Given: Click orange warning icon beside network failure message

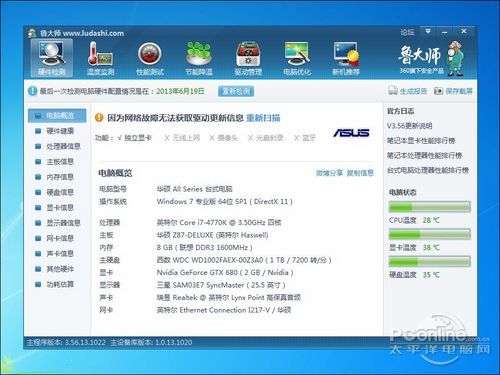Looking at the screenshot, I should pyautogui.click(x=99, y=117).
